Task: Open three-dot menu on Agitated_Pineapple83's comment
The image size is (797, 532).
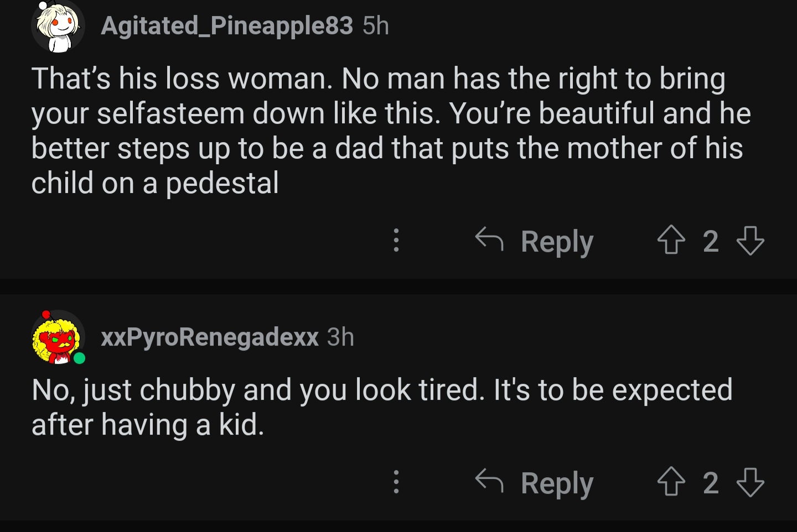Action: tap(396, 241)
